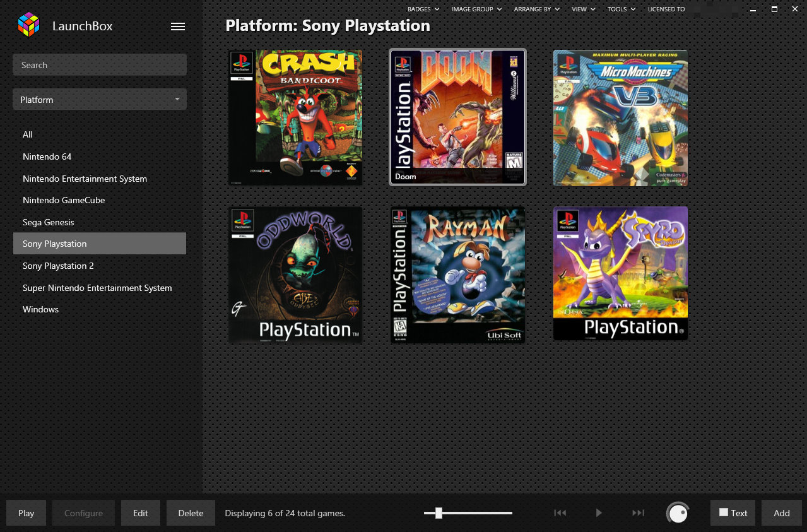Screen dimensions: 807x532
Task: Click the Delete button
Action: 191,513
